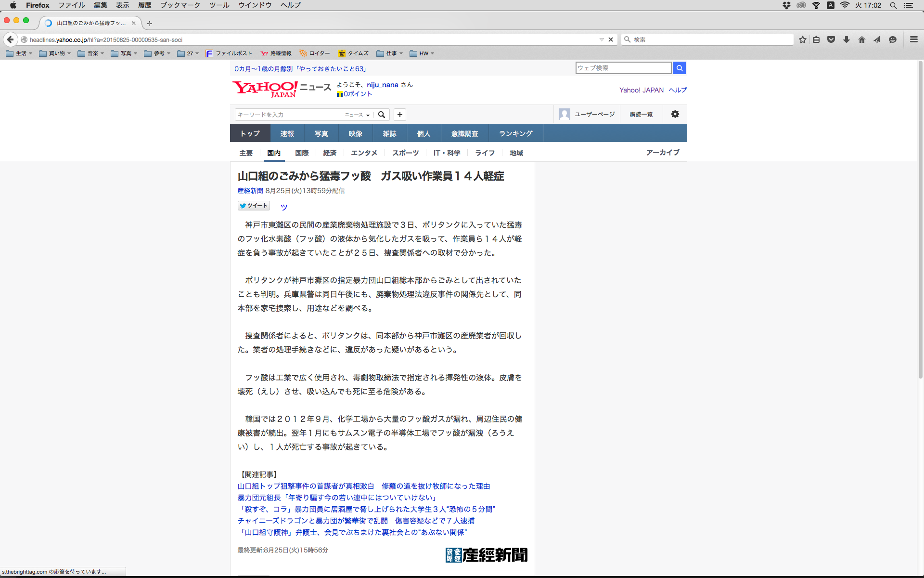Screen dimensions: 924x578
Task: Open the URL bar history dropdown arrow
Action: [602, 39]
